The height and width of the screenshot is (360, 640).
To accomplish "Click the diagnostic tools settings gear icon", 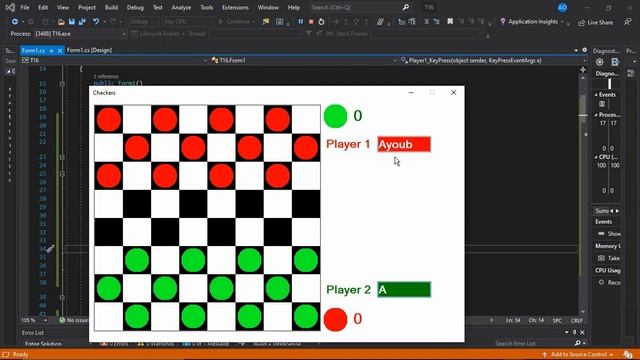I will (600, 62).
